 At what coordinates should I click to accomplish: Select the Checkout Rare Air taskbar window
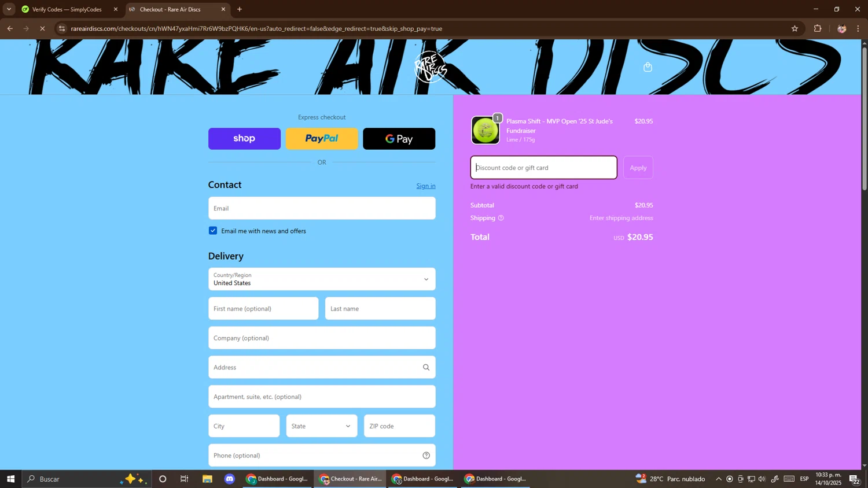click(351, 479)
